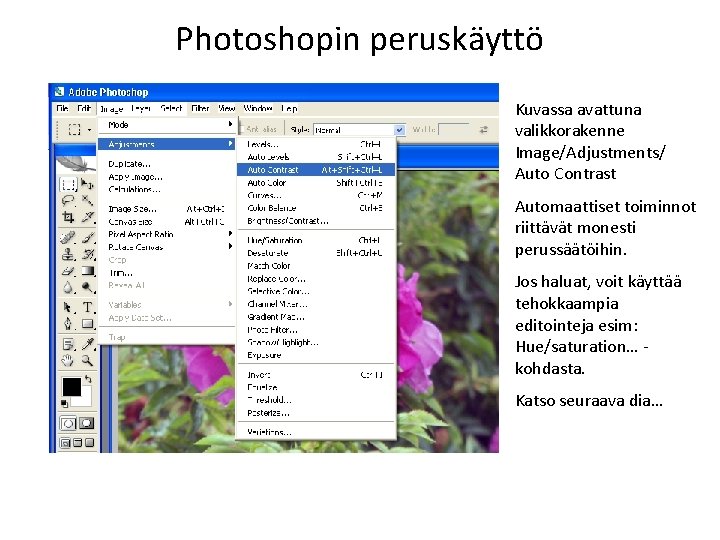
Task: Select the Rectangular Marquee tool in the toolbox
Action: click(68, 185)
